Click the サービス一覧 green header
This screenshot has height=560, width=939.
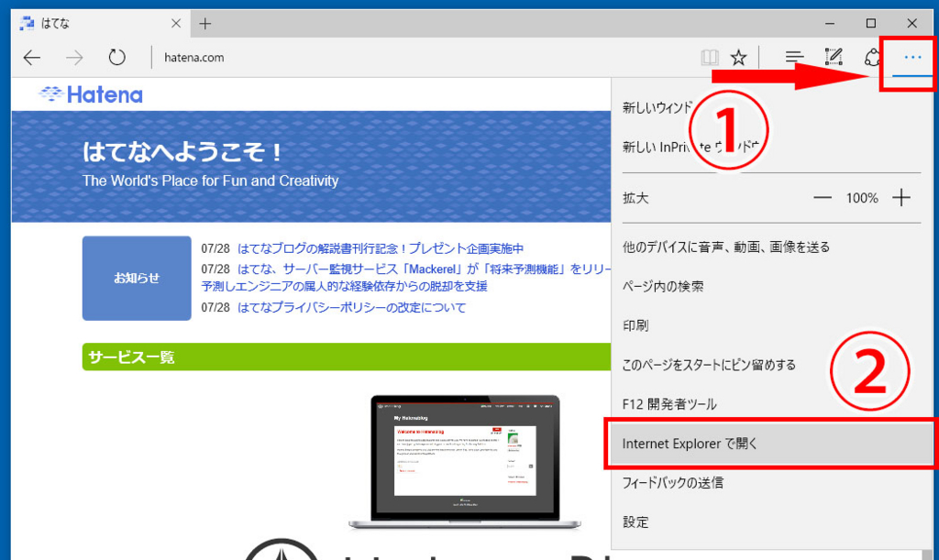346,357
